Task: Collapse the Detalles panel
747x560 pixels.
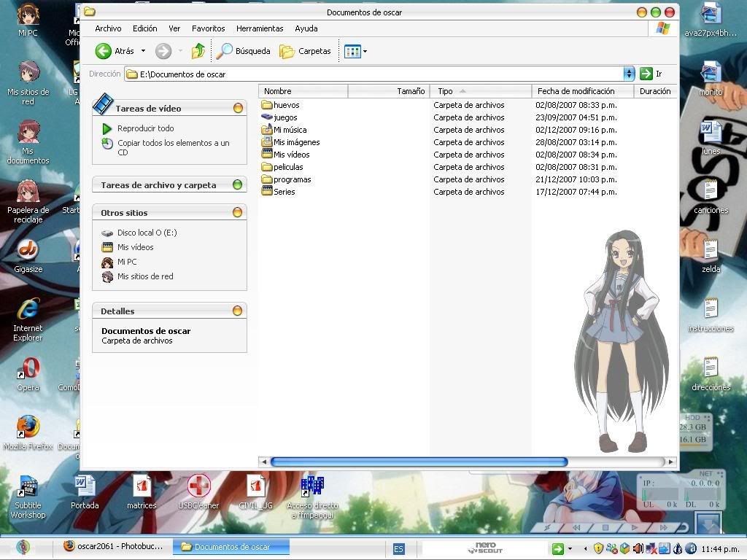Action: pos(237,311)
